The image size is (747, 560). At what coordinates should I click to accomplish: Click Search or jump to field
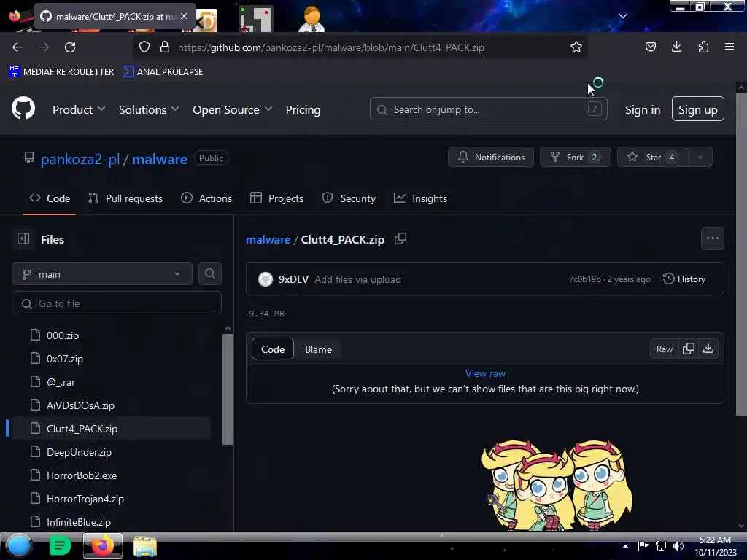click(488, 109)
